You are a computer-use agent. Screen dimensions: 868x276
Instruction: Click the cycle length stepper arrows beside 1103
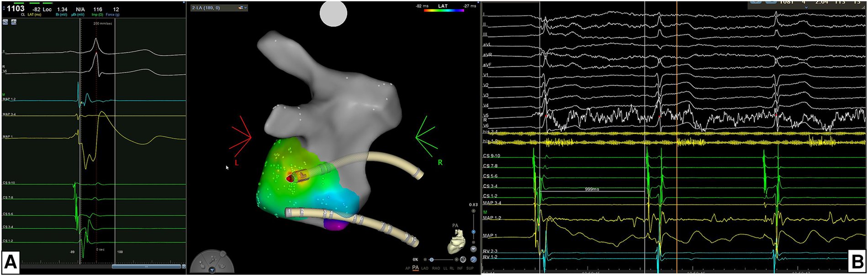[x=4, y=9]
